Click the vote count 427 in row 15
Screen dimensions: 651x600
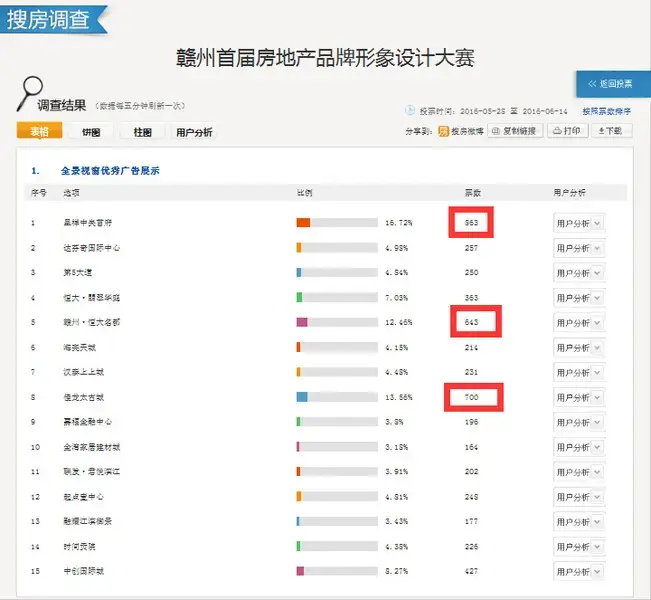(471, 571)
